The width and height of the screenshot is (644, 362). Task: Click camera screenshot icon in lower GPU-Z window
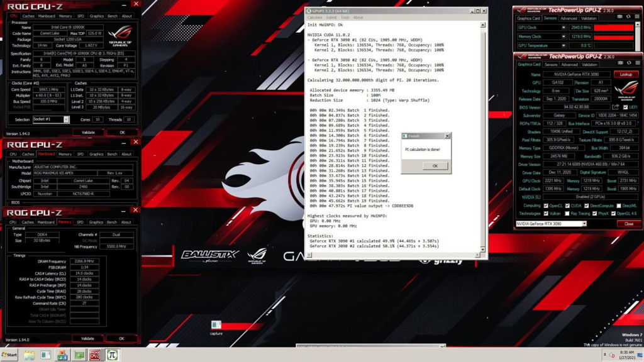pyautogui.click(x=620, y=63)
